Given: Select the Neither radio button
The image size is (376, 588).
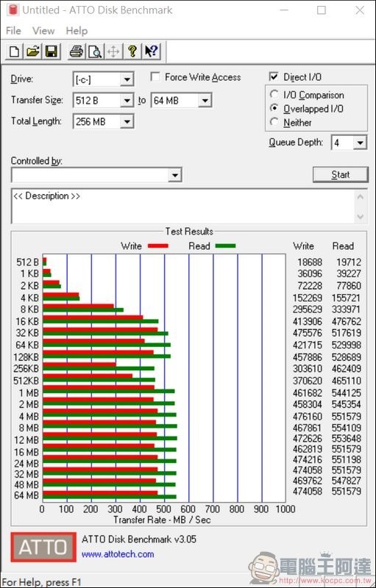Looking at the screenshot, I should pos(274,122).
